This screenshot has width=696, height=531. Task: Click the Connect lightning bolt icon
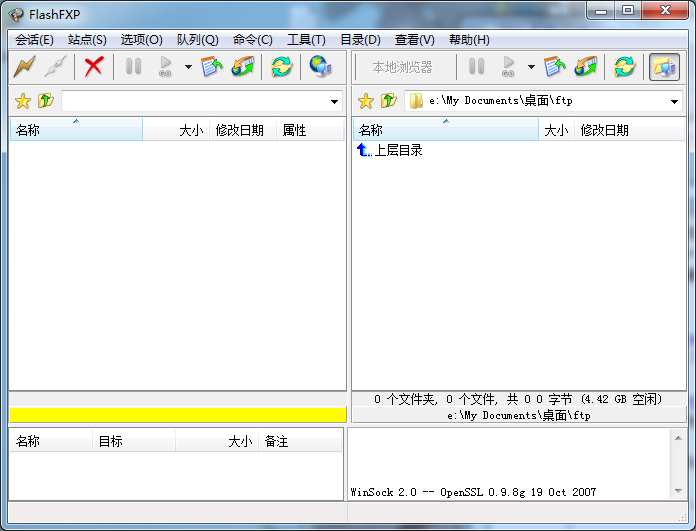[24, 67]
